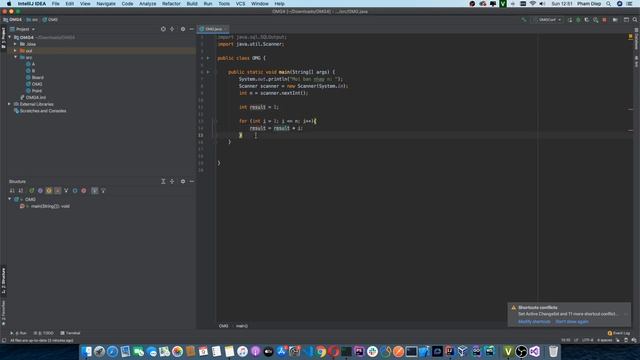Image resolution: width=640 pixels, height=360 pixels.
Task: Click the Structure vertical side tab
Action: coord(4,281)
